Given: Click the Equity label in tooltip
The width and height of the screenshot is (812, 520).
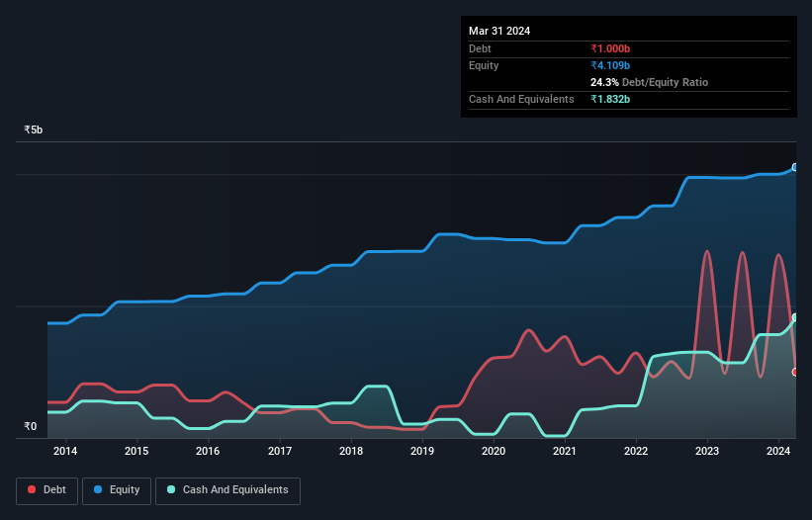Looking at the screenshot, I should point(484,65).
